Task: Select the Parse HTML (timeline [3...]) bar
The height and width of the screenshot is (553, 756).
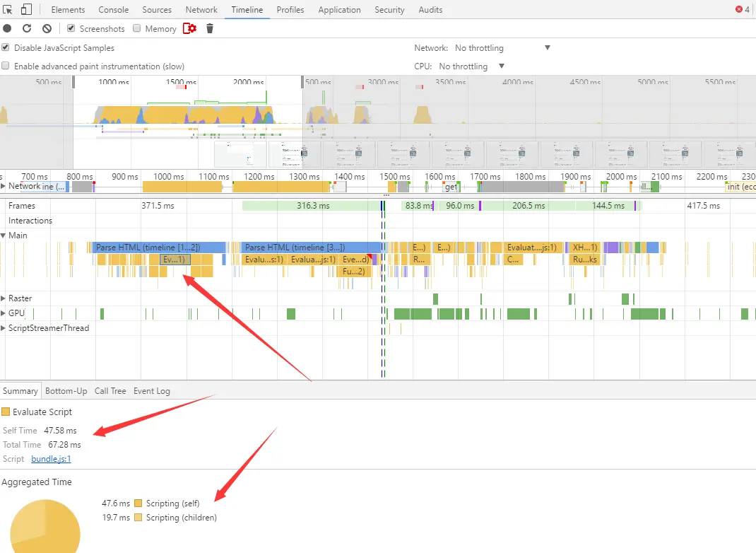Action: [x=310, y=248]
